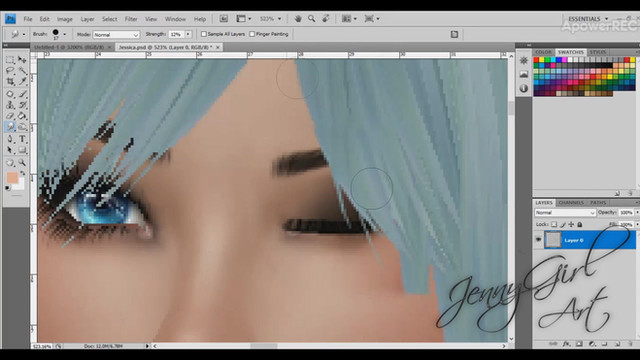Open Brush preset picker arrow
The width and height of the screenshot is (640, 360).
click(64, 34)
